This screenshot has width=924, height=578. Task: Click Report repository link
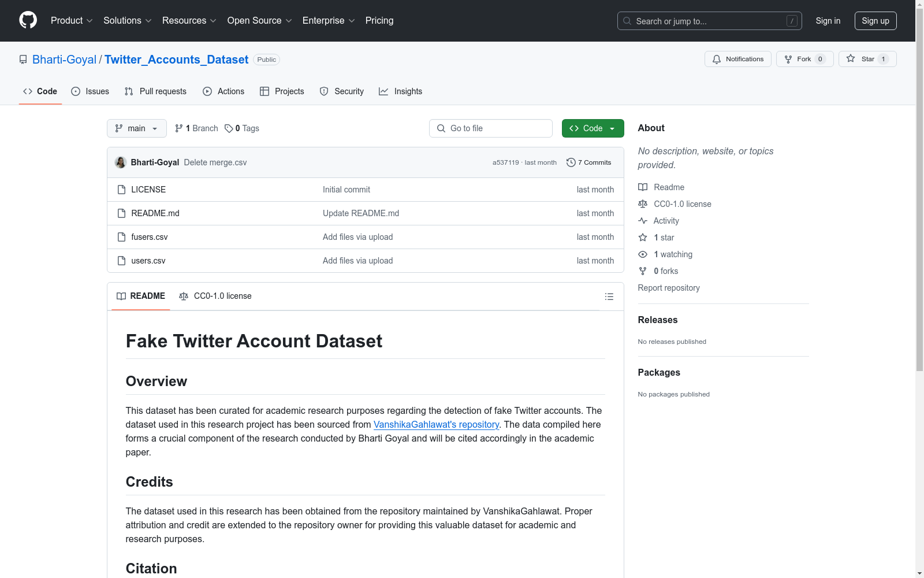click(x=669, y=288)
